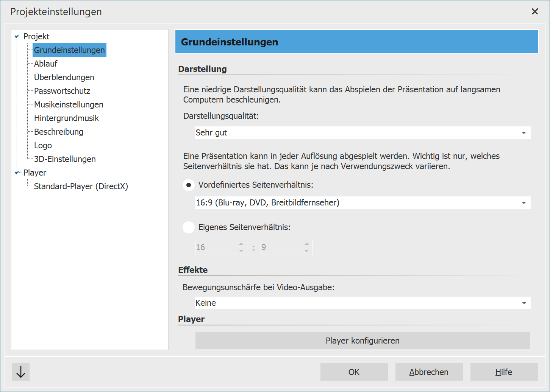Viewport: 550px width, 392px height.
Task: Increase the aspect ratio width spinner
Action: point(241,244)
